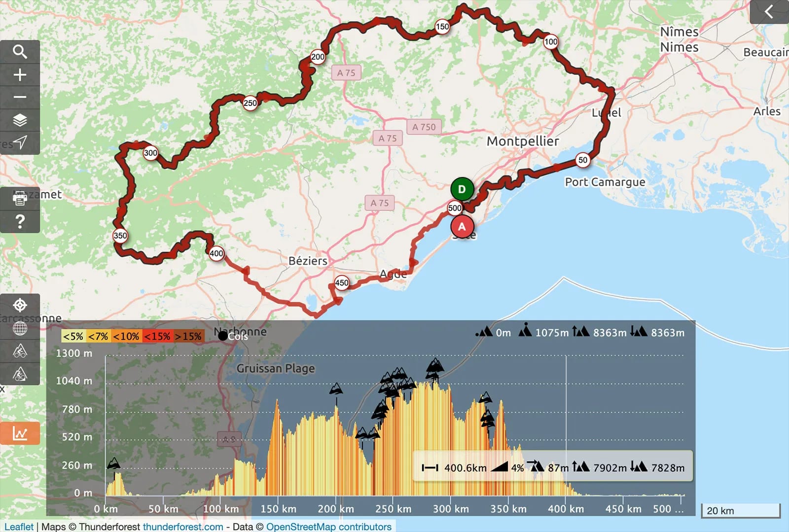Open OpenStreetMap contributors link

click(x=329, y=527)
